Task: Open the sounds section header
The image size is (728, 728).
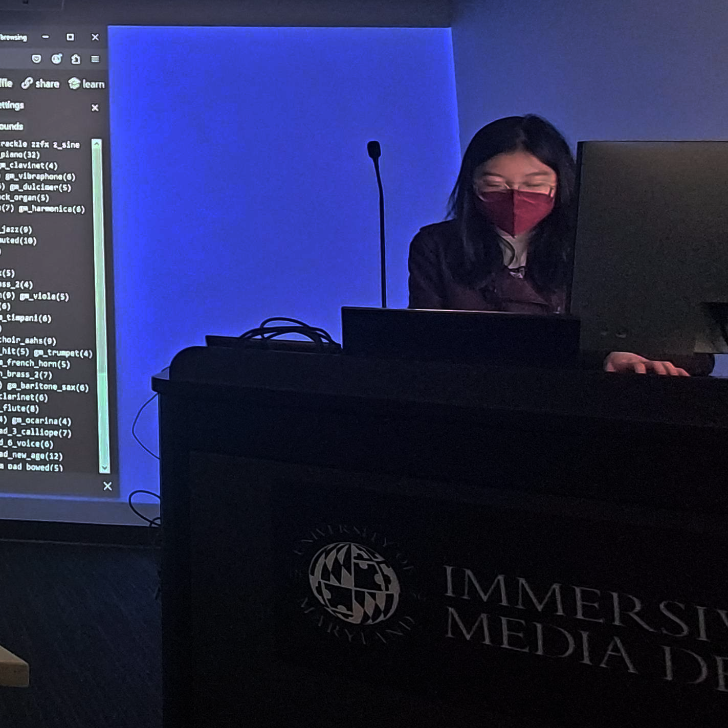Action: click(13, 126)
